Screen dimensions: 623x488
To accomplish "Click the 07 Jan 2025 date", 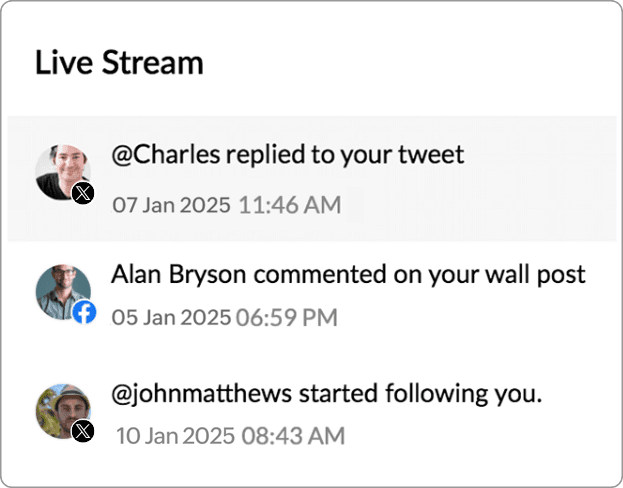I will tap(172, 206).
